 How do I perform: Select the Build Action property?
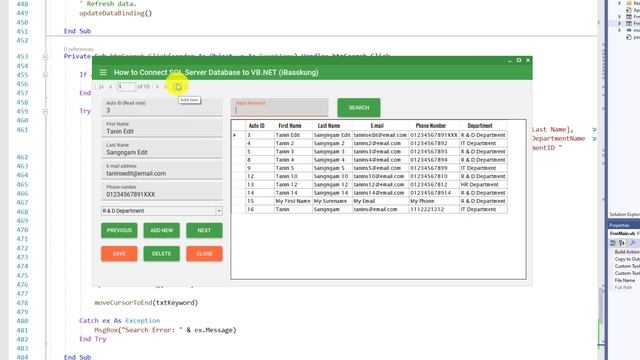[x=627, y=252]
